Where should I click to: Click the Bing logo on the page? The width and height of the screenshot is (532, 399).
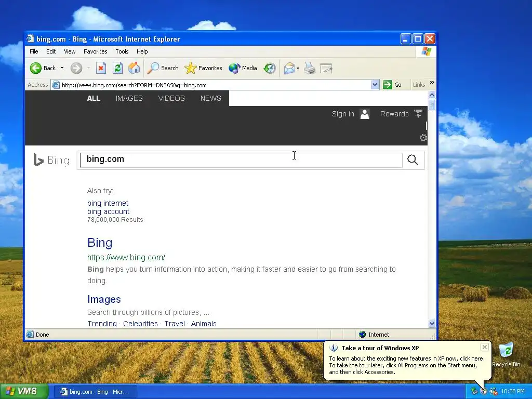(x=51, y=160)
